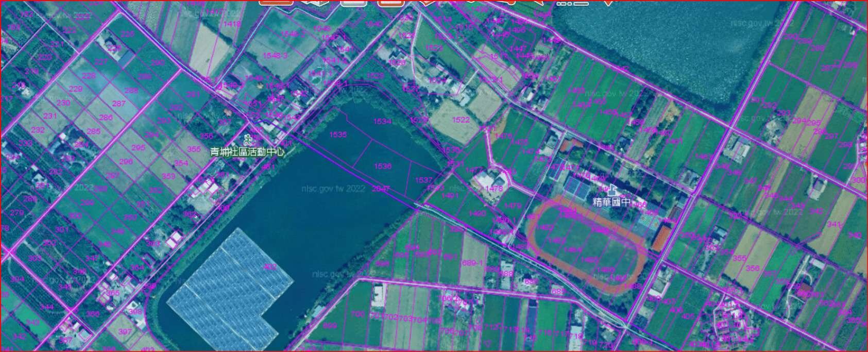This screenshot has height=352, width=868.
Task: Click parcel 1490 field
Action: pyautogui.click(x=477, y=213)
